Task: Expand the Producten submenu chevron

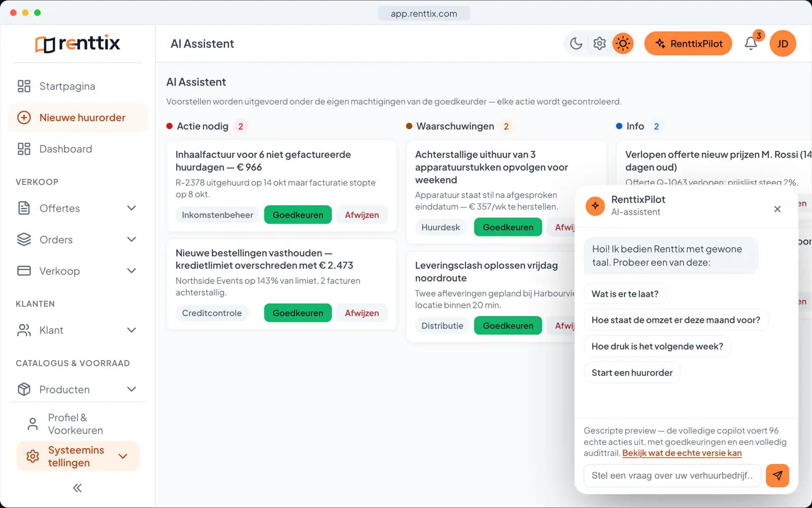Action: pos(131,390)
